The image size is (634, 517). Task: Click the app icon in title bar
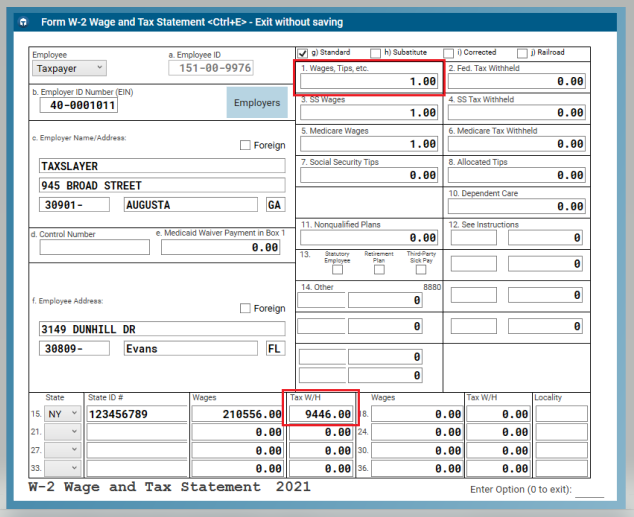pyautogui.click(x=23, y=22)
